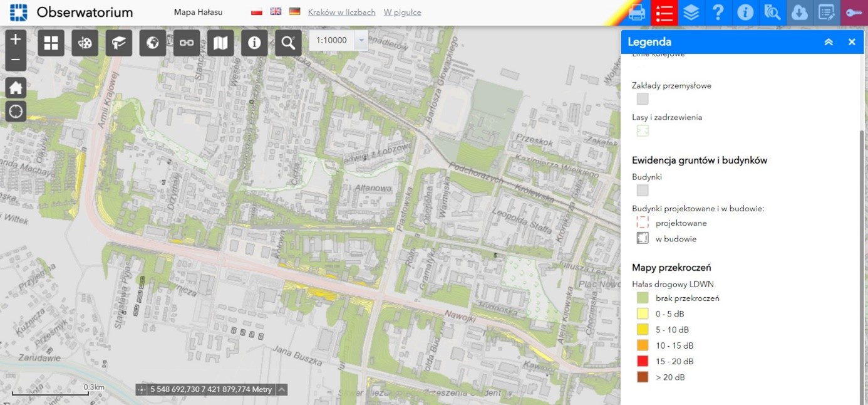Viewport: 868px width, 405px height.
Task: Collapse the Legenda panel with double chevron
Action: pyautogui.click(x=829, y=42)
